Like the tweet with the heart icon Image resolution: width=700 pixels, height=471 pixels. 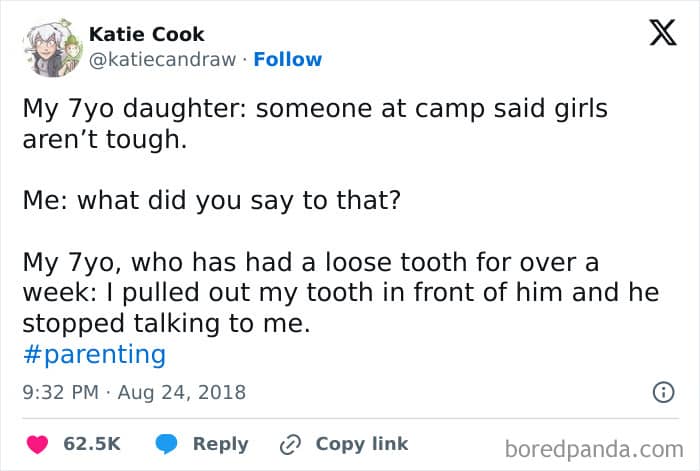pos(37,444)
